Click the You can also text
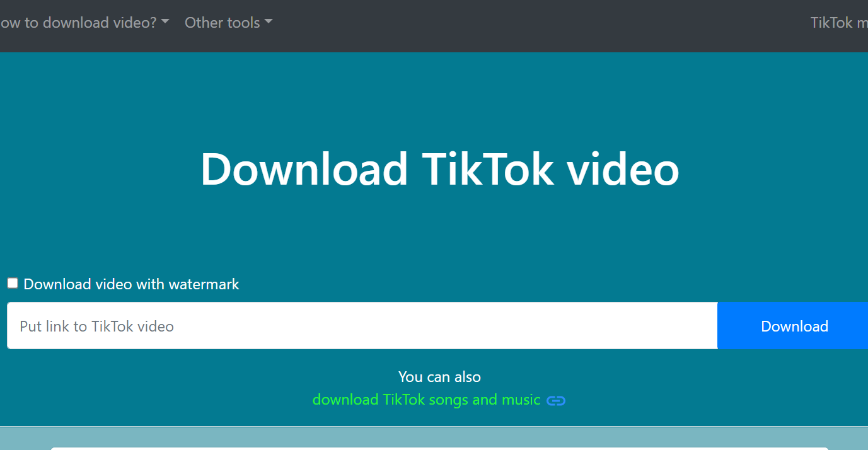This screenshot has height=450, width=868. tap(439, 377)
